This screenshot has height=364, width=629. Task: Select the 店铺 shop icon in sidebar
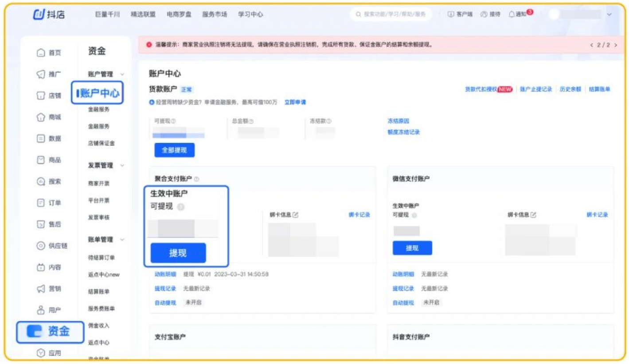[x=41, y=96]
